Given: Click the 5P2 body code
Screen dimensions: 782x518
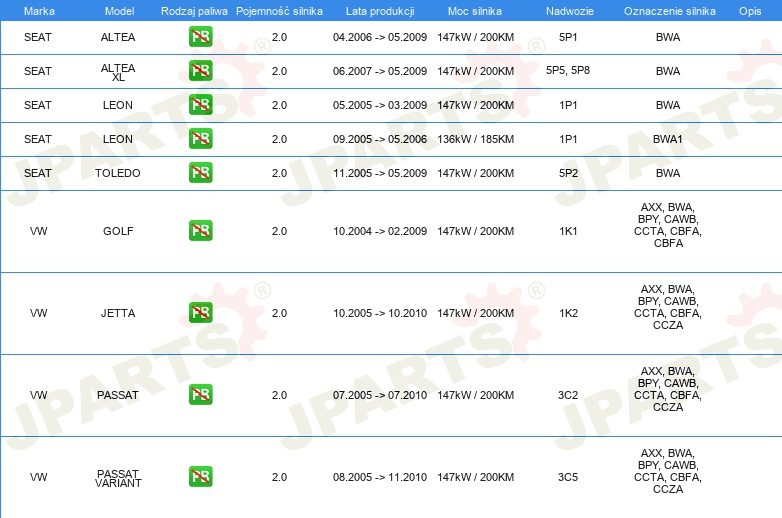Looking at the screenshot, I should [568, 173].
